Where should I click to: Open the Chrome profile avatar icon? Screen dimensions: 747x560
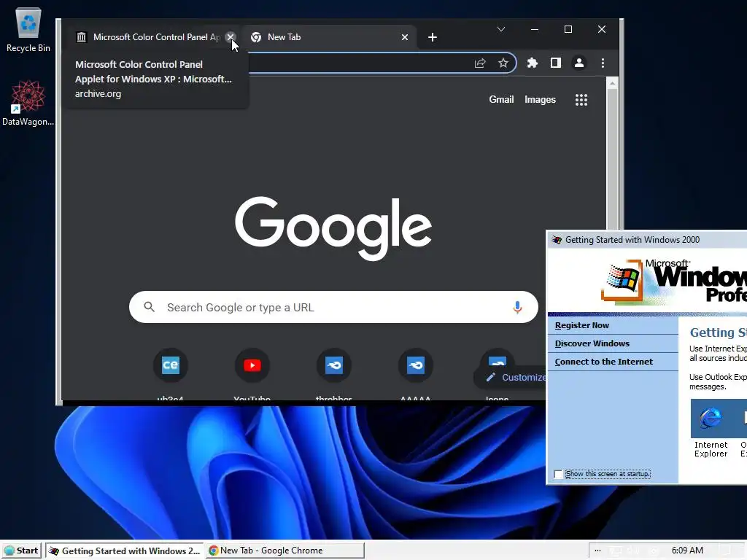tap(578, 63)
